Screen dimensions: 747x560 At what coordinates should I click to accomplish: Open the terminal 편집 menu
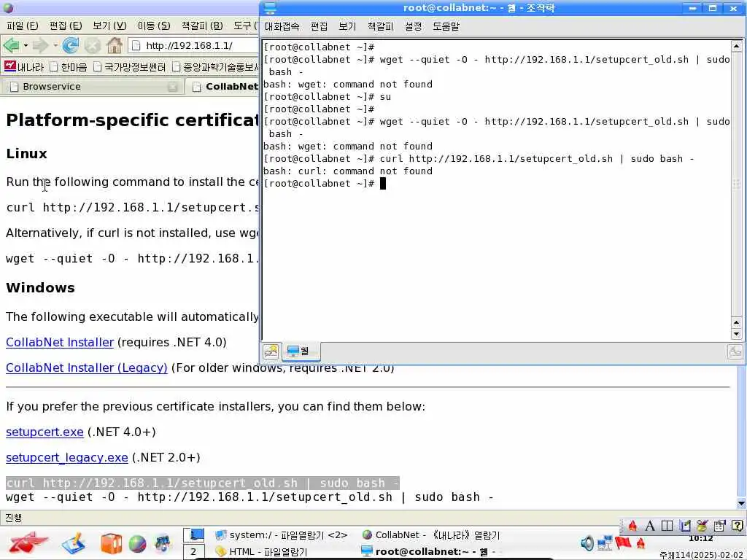(x=320, y=27)
